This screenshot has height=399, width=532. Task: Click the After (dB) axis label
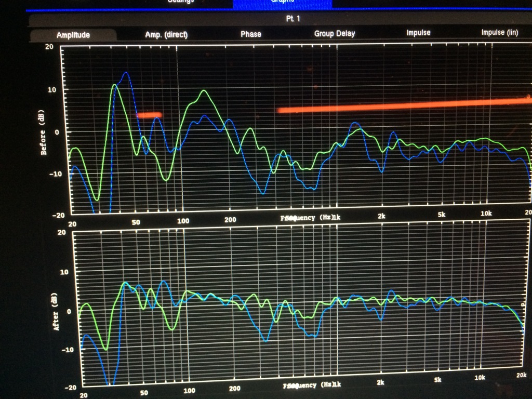click(x=55, y=311)
